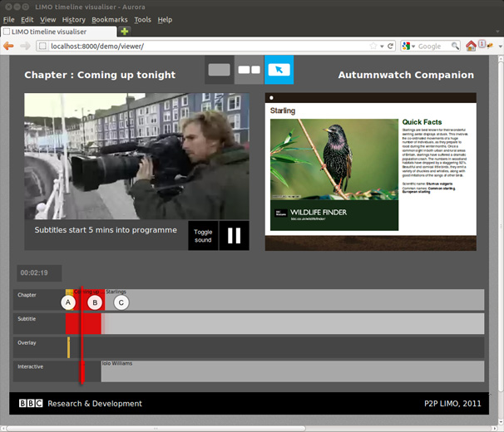Click the Toggle sound button

point(203,235)
